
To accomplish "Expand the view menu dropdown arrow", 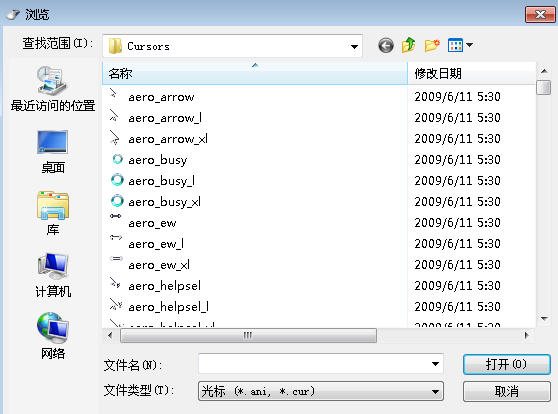I will coord(470,45).
